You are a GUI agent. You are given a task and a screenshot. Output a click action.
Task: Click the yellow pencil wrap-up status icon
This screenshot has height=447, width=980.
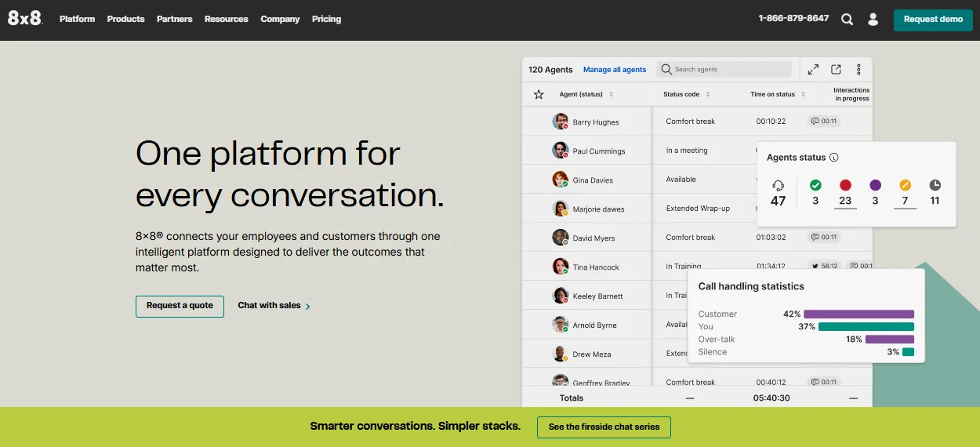coord(905,185)
